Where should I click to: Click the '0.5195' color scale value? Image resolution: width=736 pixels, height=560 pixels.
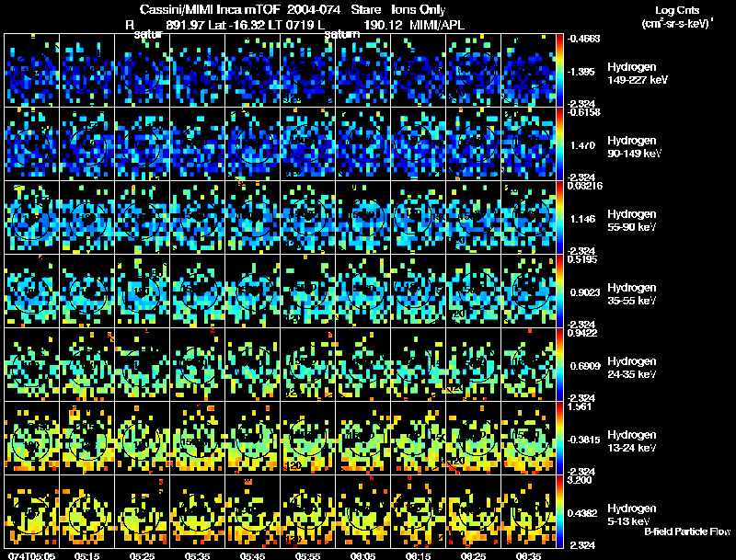click(582, 259)
